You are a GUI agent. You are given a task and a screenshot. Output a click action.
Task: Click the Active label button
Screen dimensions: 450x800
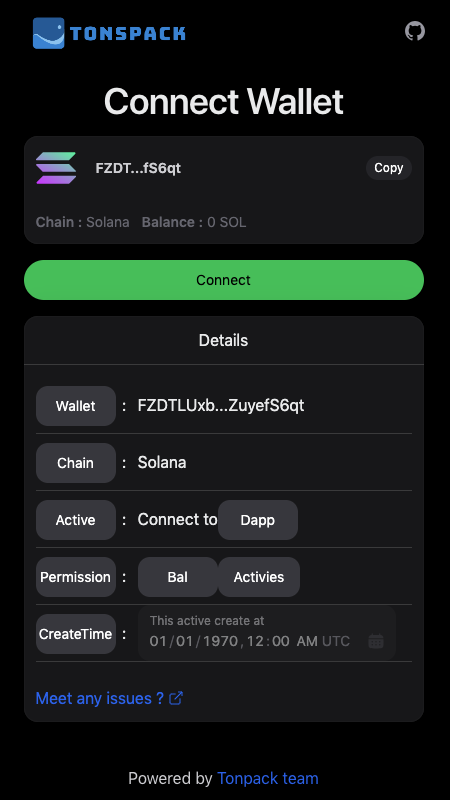click(x=76, y=520)
